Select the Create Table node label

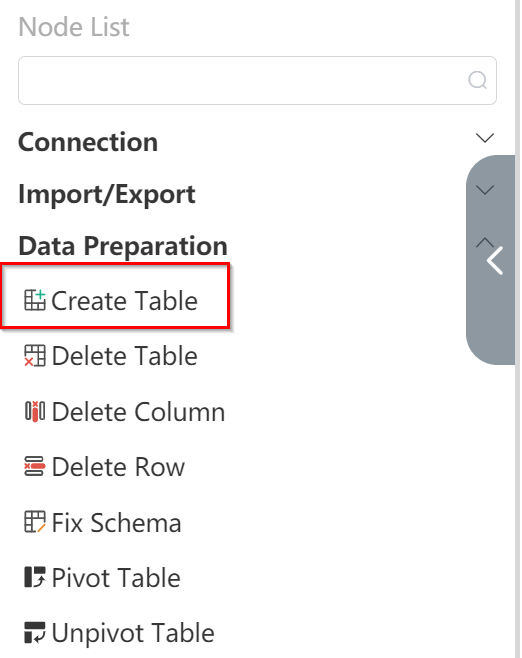124,300
